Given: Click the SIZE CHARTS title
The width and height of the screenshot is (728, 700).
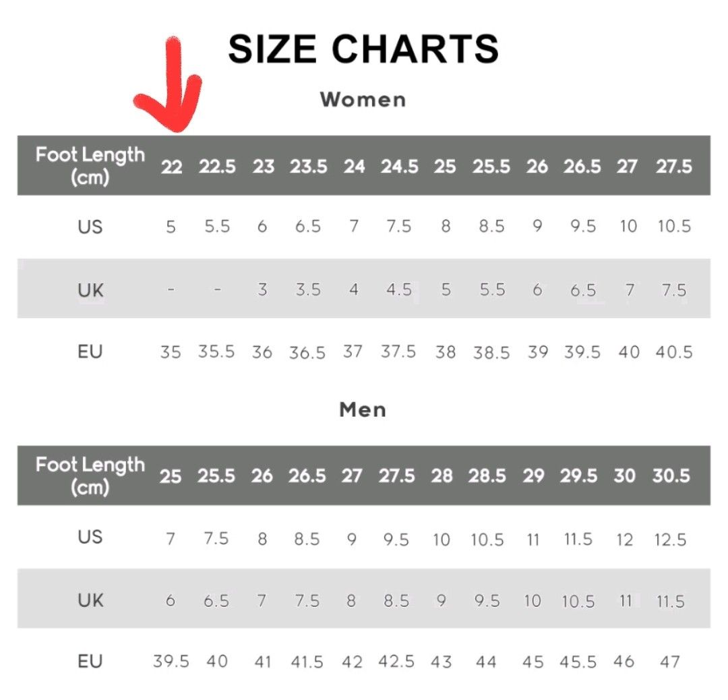Looking at the screenshot, I should 363,49.
